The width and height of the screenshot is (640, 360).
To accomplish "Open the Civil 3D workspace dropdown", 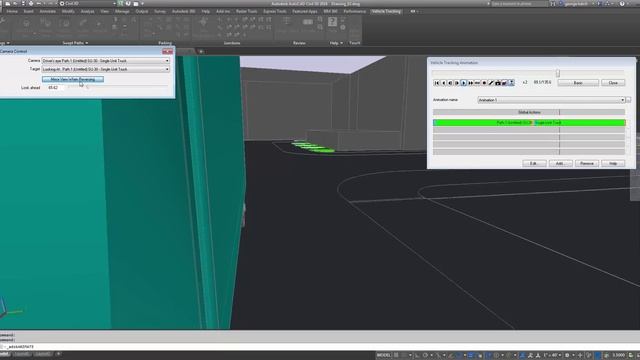I will [88, 3].
